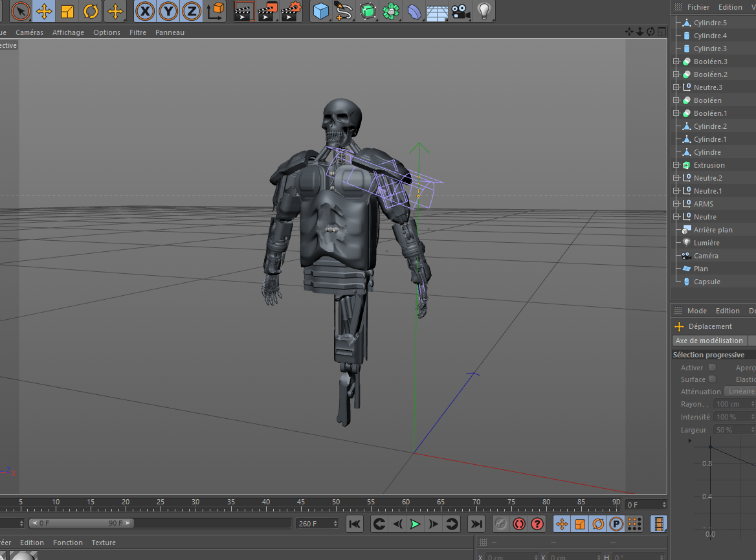The height and width of the screenshot is (560, 756).
Task: Open the Caméras viewport menu
Action: [29, 32]
